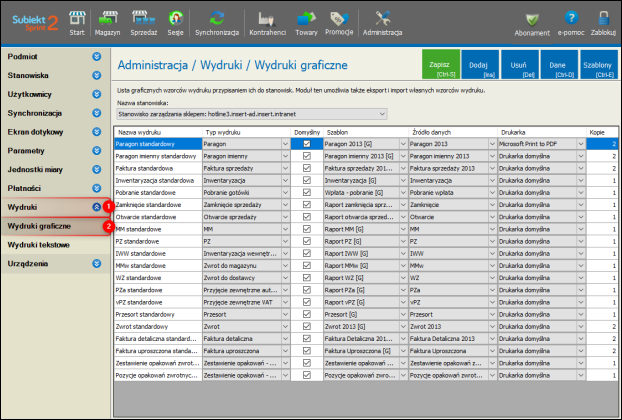Click the Szablony button
Viewport: 622px width, 420px height.
597,67
